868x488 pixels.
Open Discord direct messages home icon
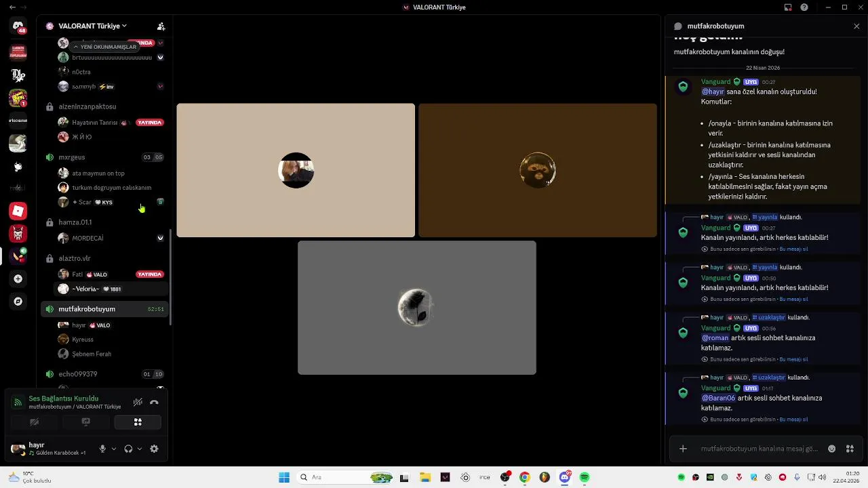18,27
